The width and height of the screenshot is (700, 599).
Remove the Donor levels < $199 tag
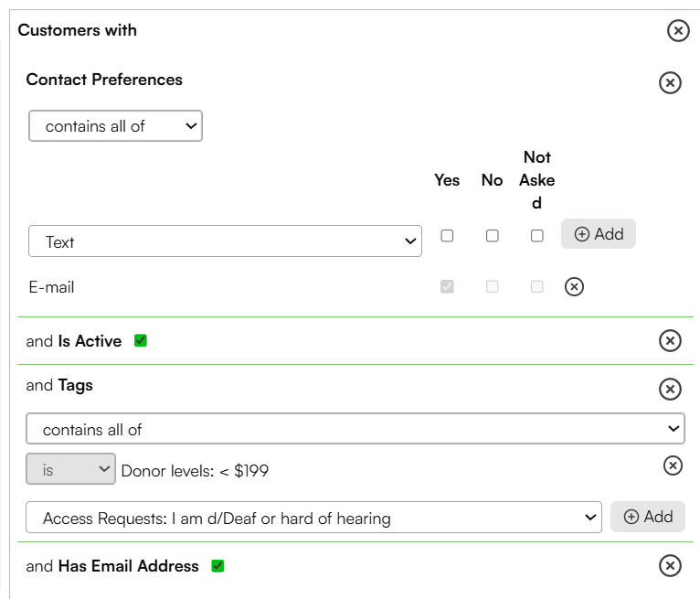pos(673,465)
